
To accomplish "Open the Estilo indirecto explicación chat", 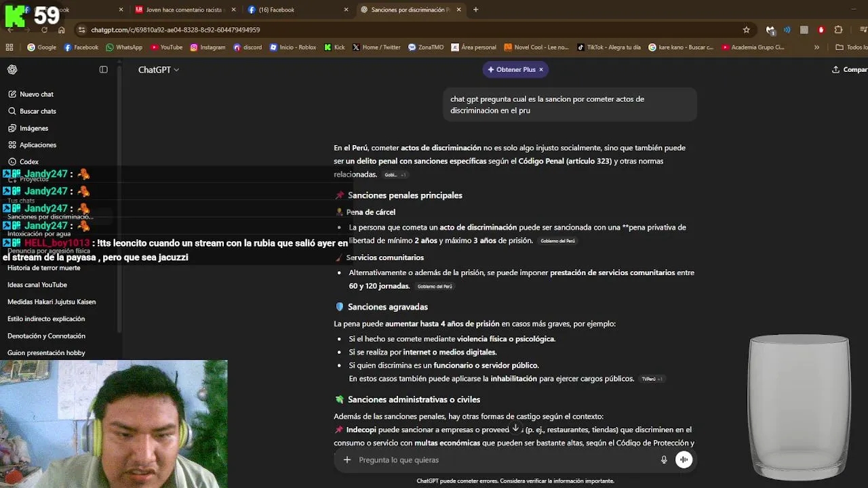I will pos(46,319).
